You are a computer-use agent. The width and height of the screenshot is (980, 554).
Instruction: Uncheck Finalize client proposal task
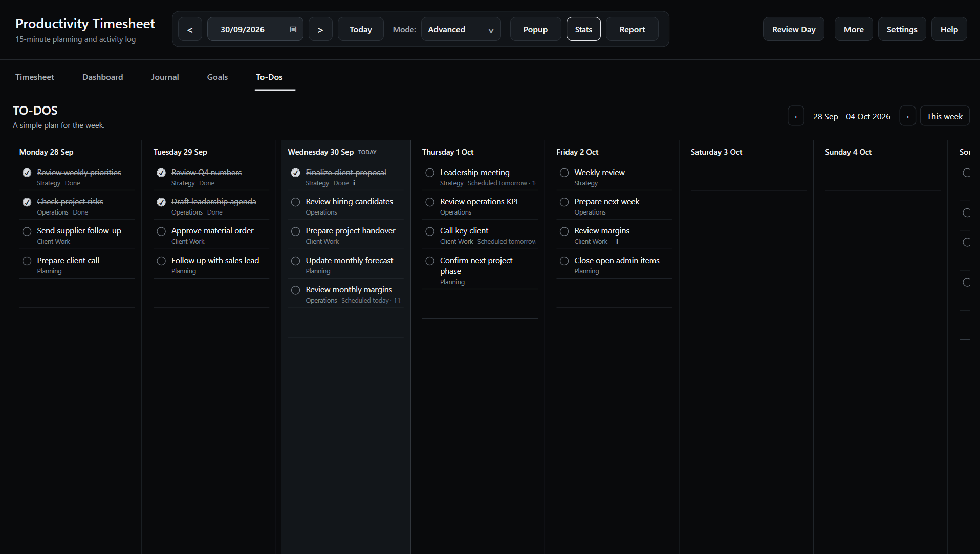pyautogui.click(x=295, y=173)
